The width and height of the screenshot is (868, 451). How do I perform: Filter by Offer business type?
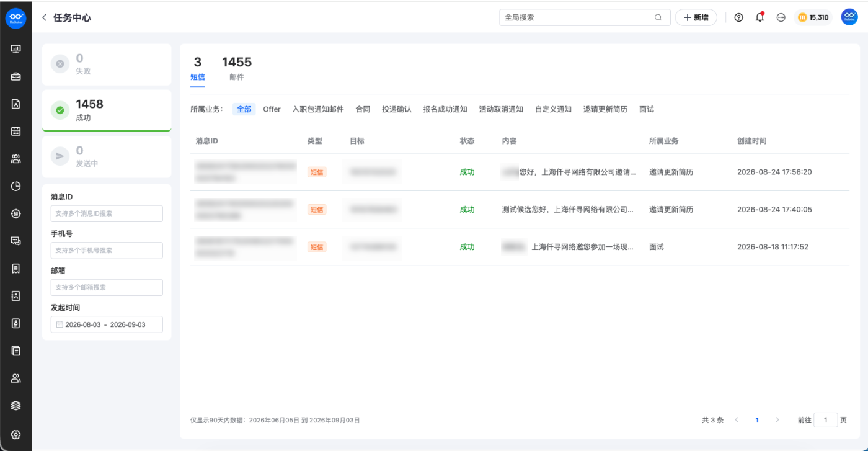(272, 109)
